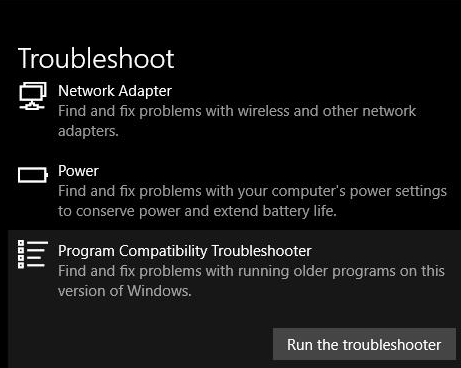Click the word 'adapters.' under Network Adapter
Image resolution: width=461 pixels, height=368 pixels.
tap(88, 131)
